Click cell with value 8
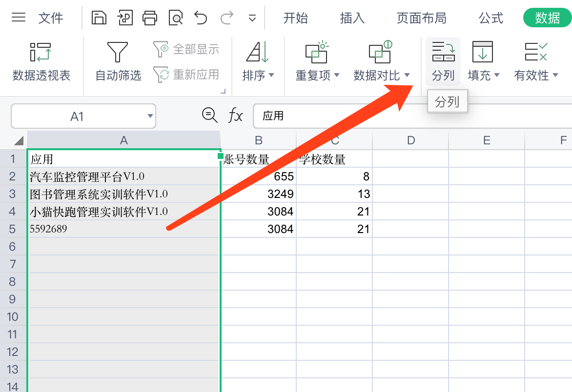This screenshot has width=572, height=392. [334, 176]
